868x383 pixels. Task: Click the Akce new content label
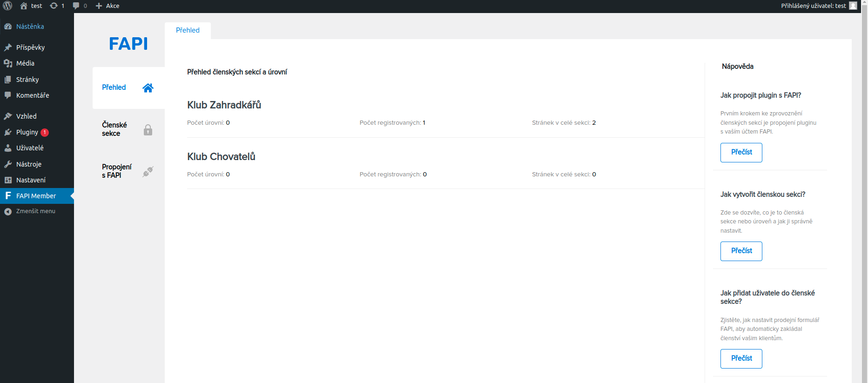(x=113, y=6)
